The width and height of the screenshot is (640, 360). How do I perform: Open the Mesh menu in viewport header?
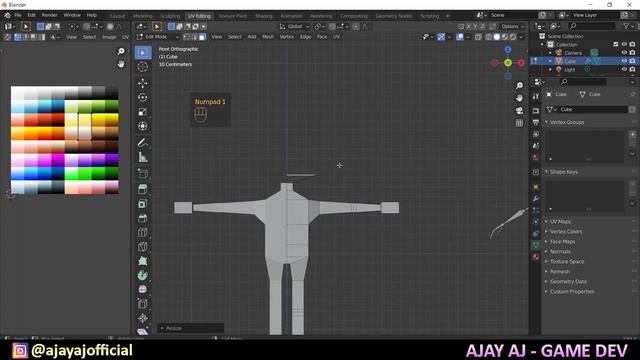pyautogui.click(x=268, y=37)
